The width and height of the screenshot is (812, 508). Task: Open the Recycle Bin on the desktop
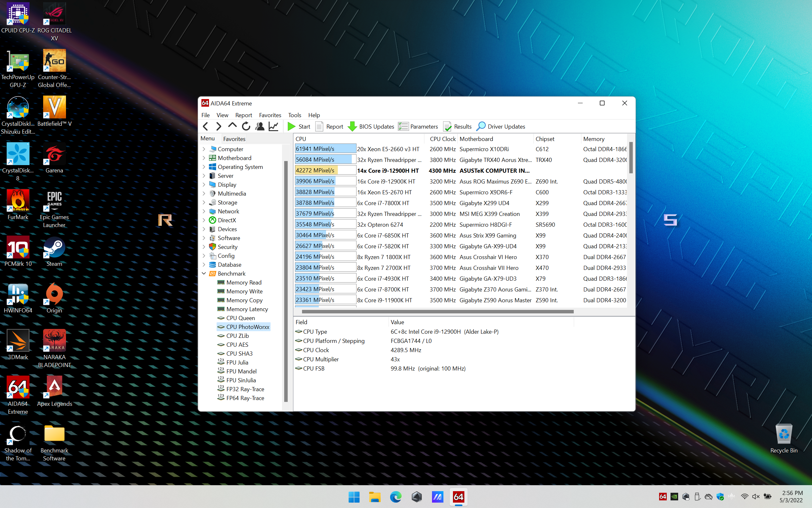coord(784,438)
